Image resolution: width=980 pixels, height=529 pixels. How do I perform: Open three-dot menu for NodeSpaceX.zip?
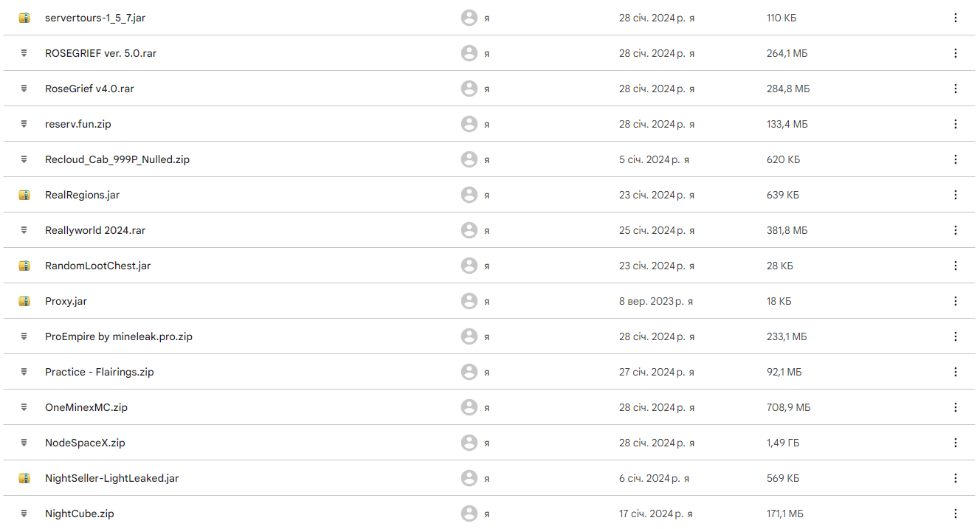(956, 443)
